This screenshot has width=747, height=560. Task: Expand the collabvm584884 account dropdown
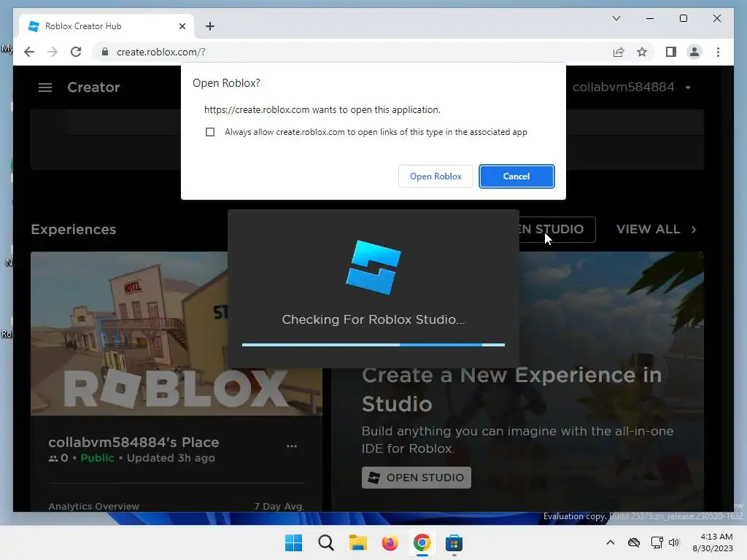688,87
